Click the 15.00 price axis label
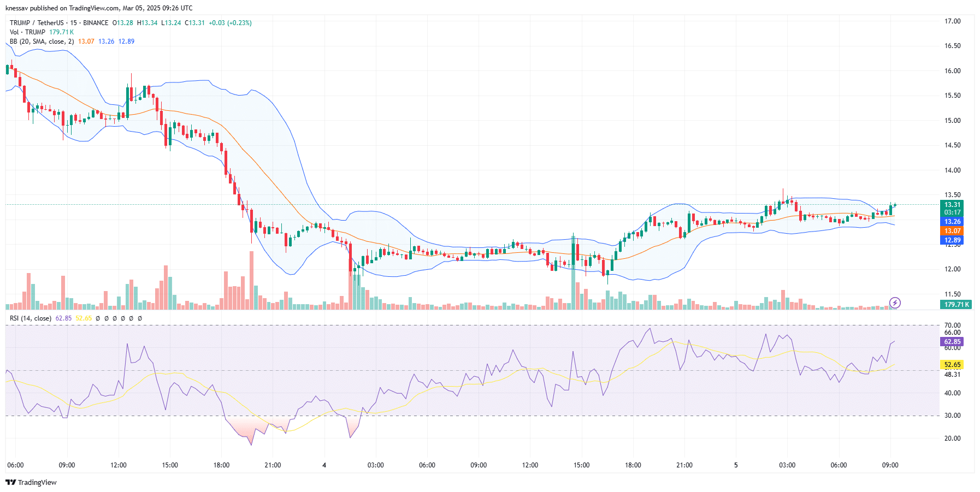The height and width of the screenshot is (492, 980). tap(953, 121)
